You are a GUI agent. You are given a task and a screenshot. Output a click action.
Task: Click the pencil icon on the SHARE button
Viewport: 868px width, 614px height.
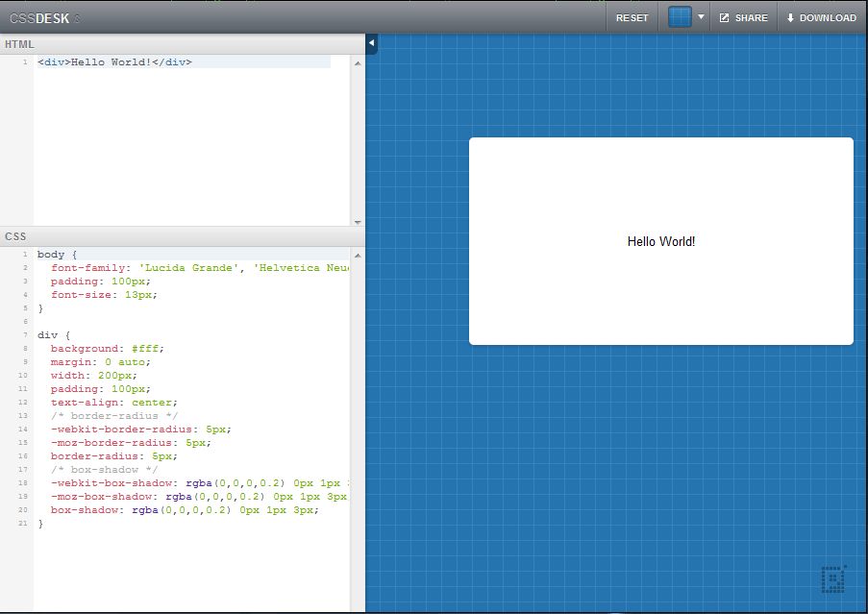(726, 16)
